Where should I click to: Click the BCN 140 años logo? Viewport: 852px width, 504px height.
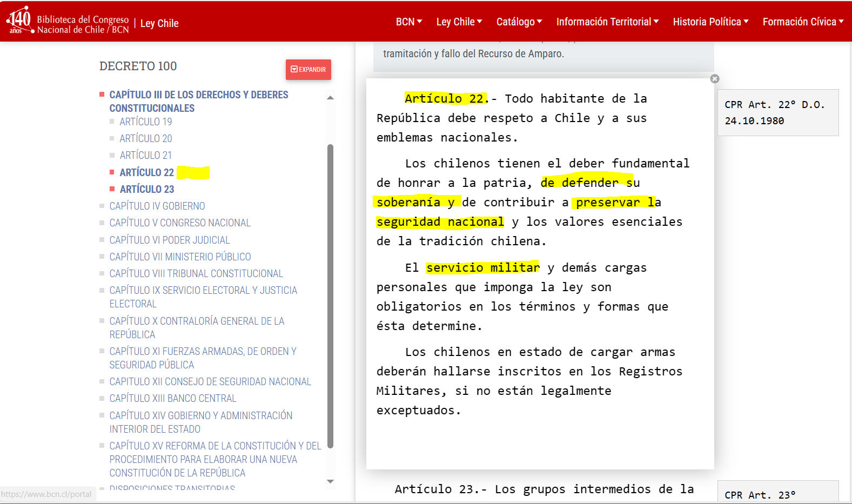click(x=19, y=20)
